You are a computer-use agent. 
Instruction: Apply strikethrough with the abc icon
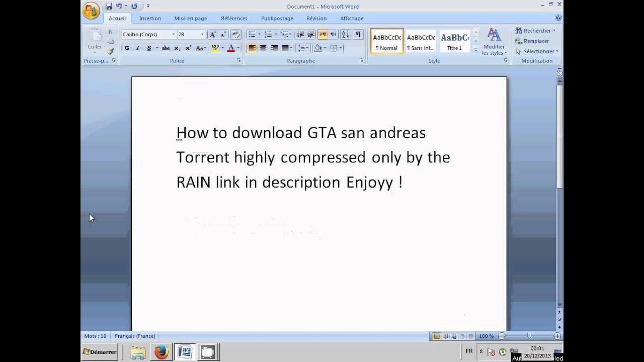(x=166, y=48)
